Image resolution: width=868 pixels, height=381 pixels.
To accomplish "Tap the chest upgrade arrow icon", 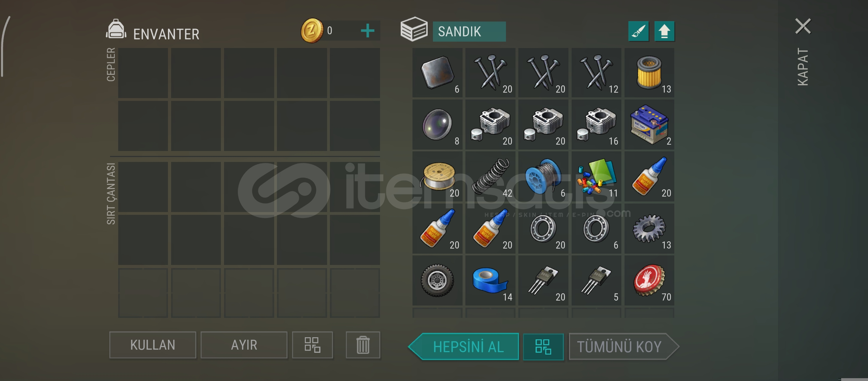I will [x=664, y=31].
